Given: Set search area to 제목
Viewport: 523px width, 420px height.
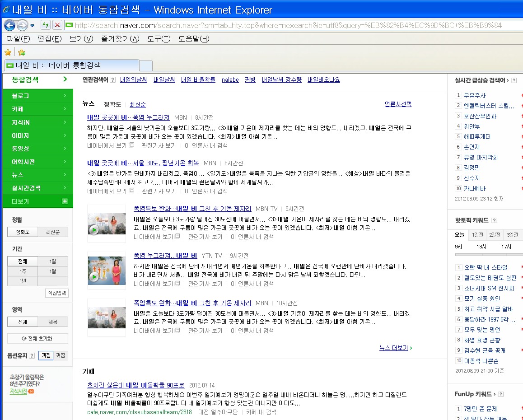Looking at the screenshot, I should pos(53,322).
